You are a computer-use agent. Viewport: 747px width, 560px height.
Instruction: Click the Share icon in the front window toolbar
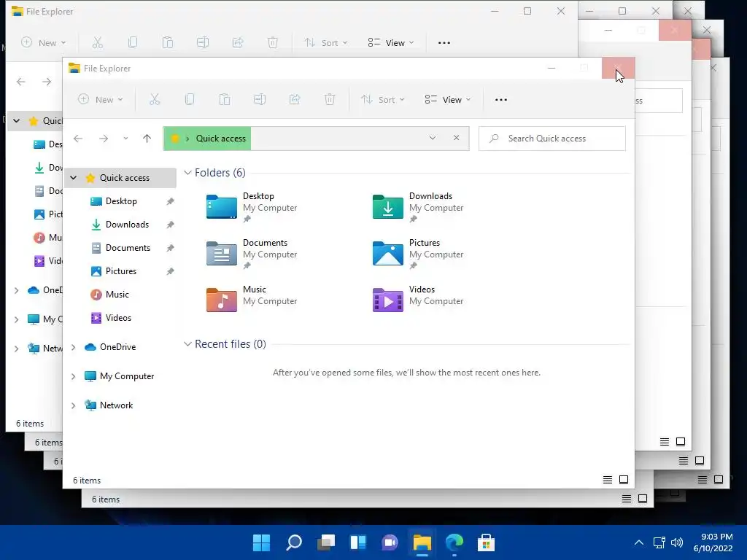coord(295,99)
